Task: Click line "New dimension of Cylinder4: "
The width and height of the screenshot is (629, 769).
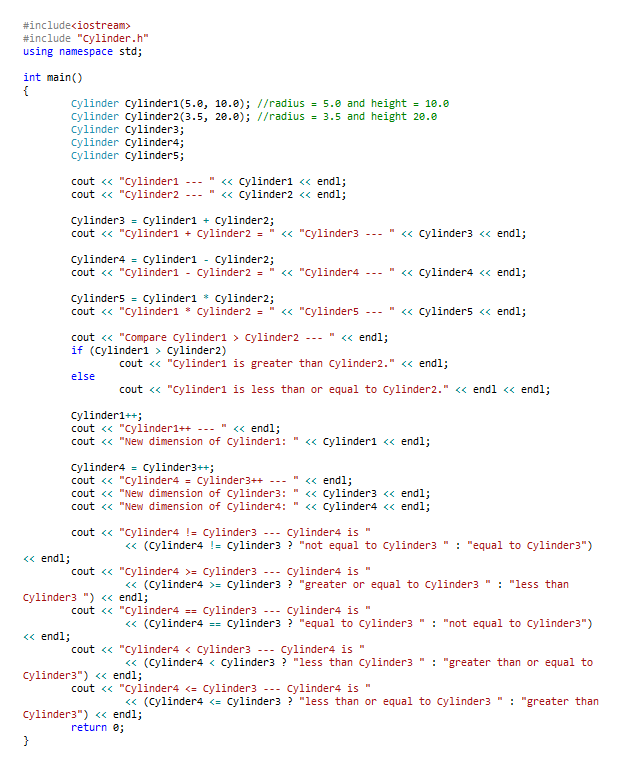Action: coord(251,507)
